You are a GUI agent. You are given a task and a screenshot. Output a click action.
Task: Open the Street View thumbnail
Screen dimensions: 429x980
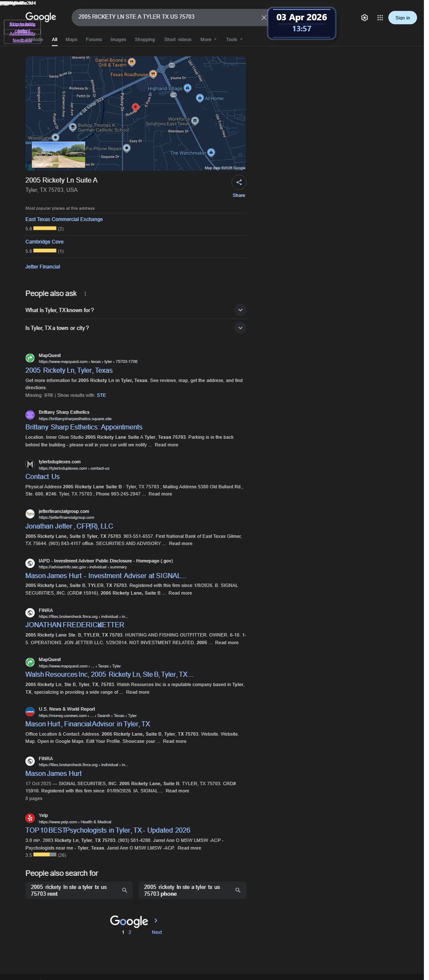click(58, 155)
